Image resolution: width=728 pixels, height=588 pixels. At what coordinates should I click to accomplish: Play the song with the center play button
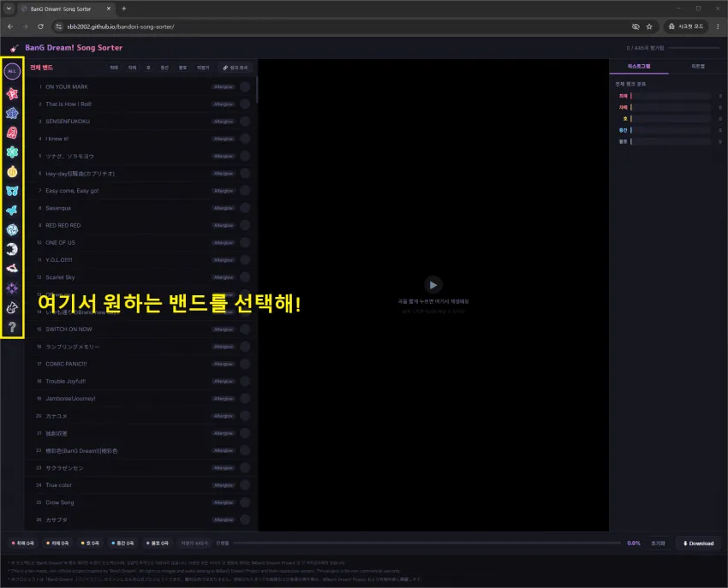pos(433,285)
